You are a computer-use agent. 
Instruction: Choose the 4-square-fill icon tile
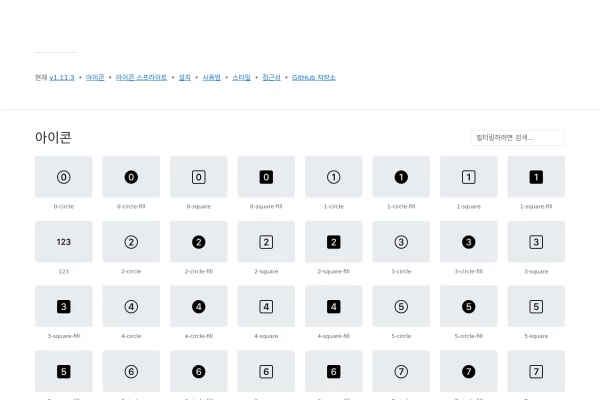tap(334, 306)
